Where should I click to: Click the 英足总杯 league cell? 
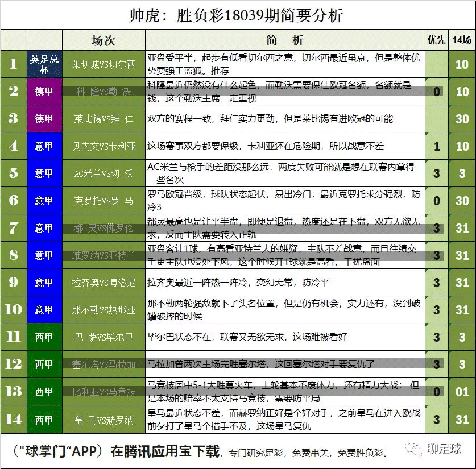pos(44,64)
